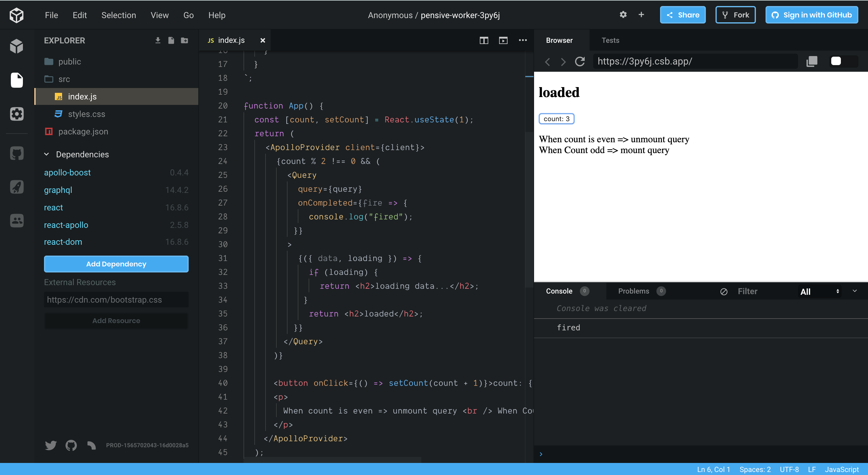This screenshot has width=868, height=475.
Task: Open the Selection menu
Action: pyautogui.click(x=119, y=15)
